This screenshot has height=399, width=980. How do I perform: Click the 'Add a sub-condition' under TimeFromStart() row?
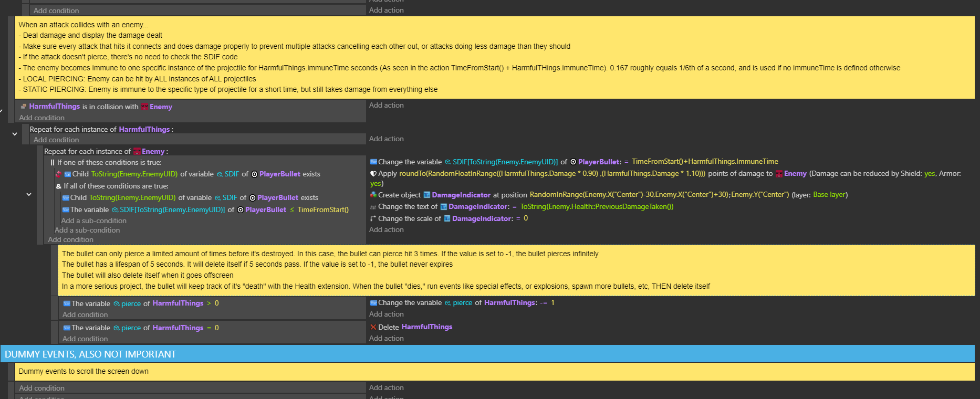[x=93, y=221]
